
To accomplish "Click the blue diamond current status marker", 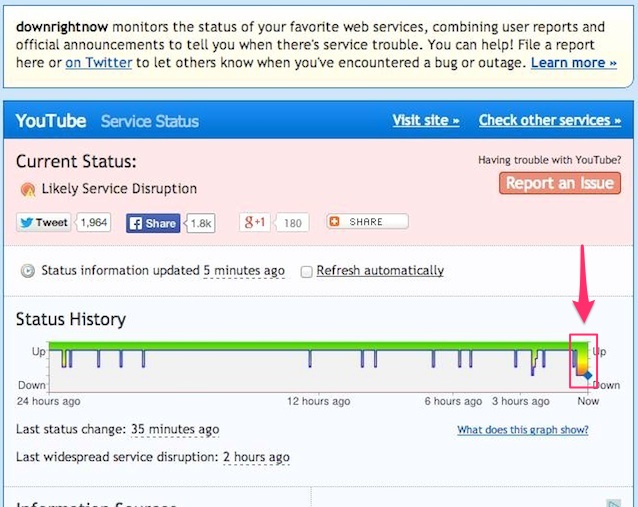I will pyautogui.click(x=588, y=376).
